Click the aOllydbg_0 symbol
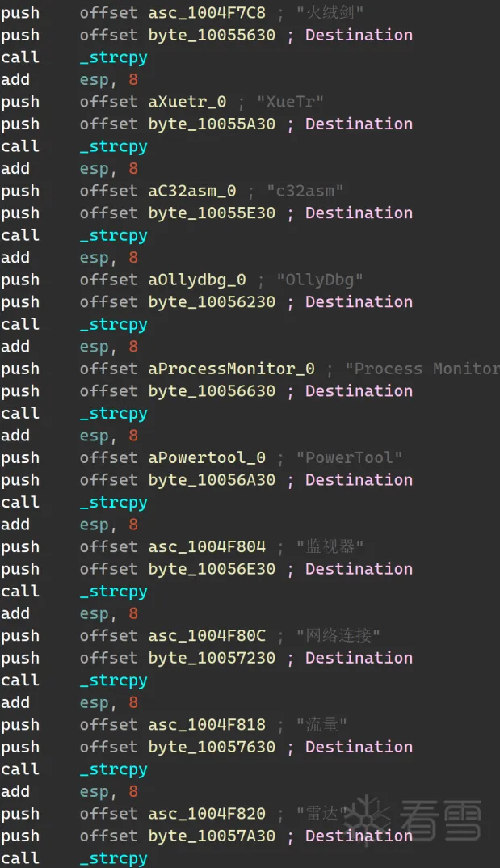 click(197, 280)
